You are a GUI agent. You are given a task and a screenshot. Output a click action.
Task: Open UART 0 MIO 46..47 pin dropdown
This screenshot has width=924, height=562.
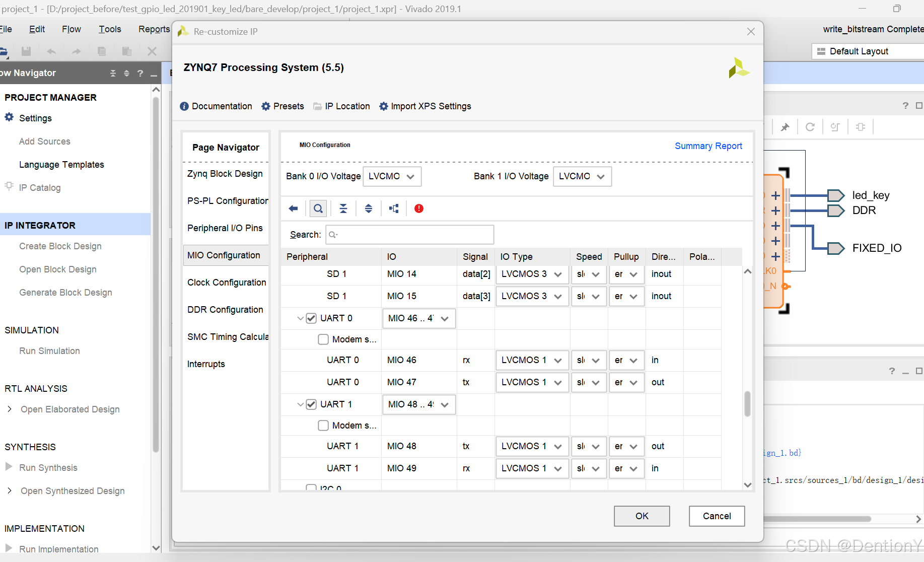point(419,318)
